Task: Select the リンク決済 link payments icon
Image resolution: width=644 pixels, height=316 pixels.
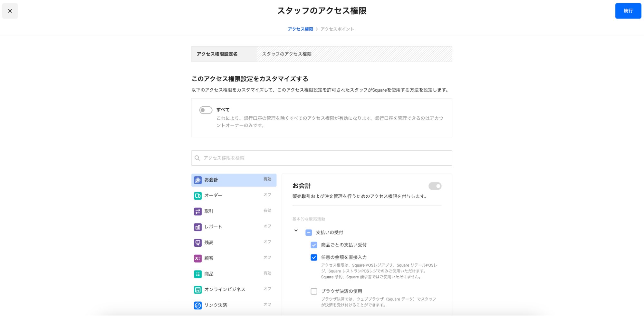Action: tap(198, 305)
